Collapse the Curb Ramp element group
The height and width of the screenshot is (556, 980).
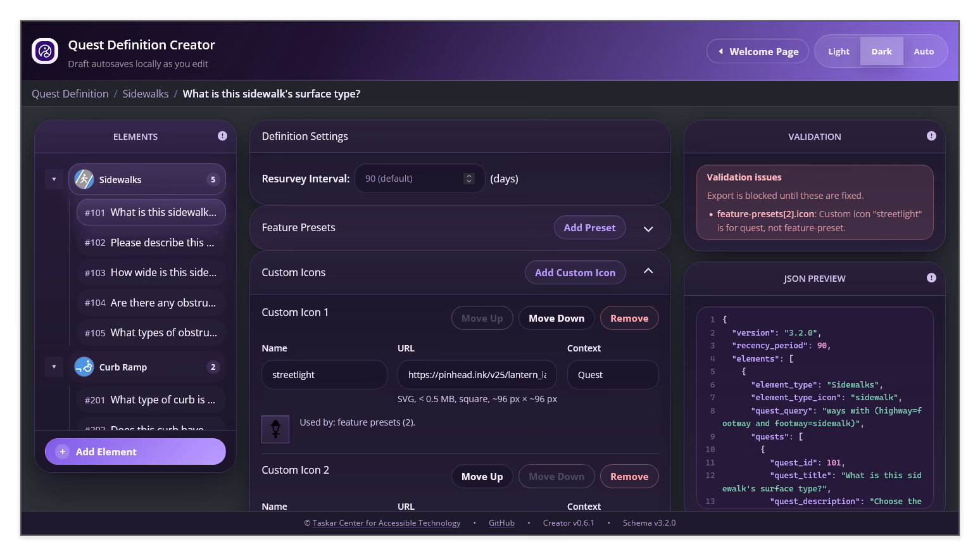(x=54, y=367)
